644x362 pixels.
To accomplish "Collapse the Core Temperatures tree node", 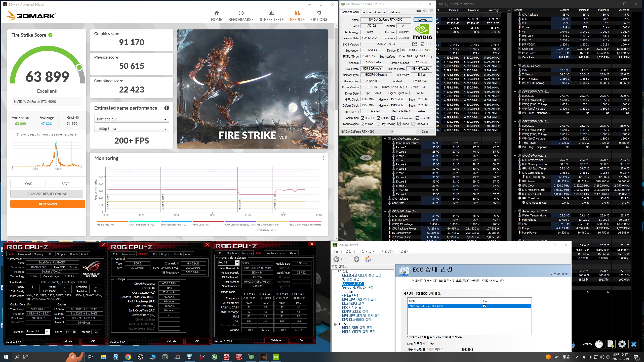I will [x=389, y=143].
